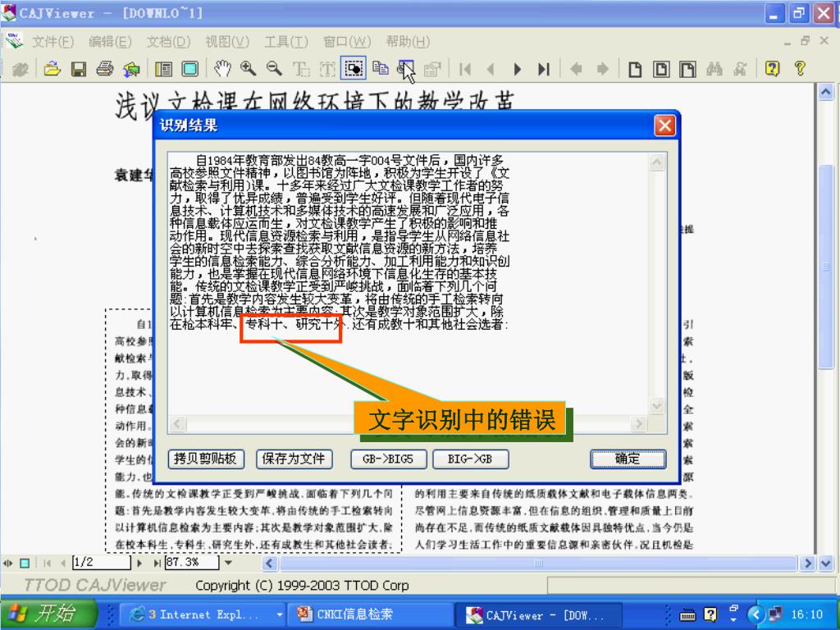840x630 pixels.
Task: Open the 文档(D) menu
Action: [169, 41]
